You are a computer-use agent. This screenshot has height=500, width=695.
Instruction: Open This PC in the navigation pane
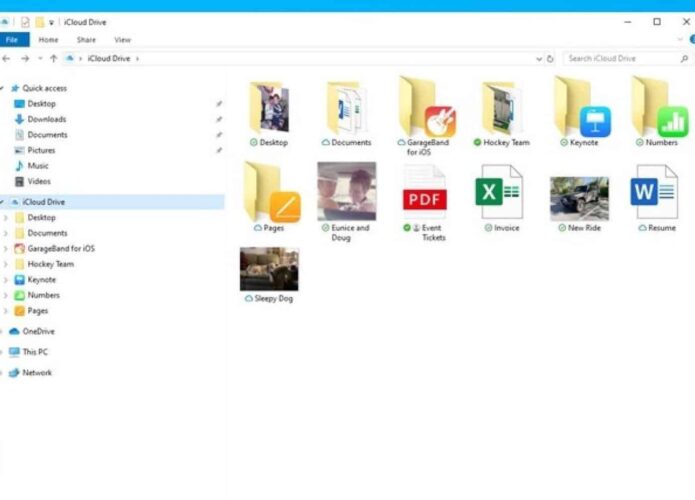pos(35,352)
